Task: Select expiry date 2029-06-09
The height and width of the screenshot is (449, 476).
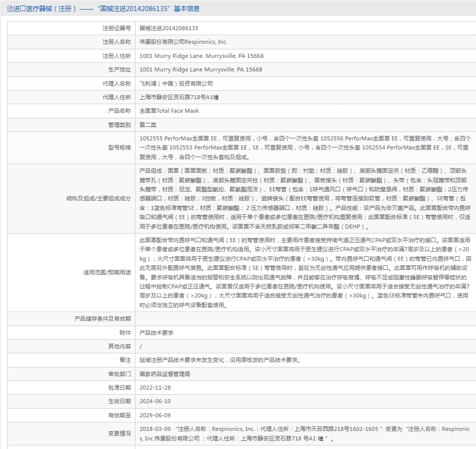Action: [x=155, y=415]
